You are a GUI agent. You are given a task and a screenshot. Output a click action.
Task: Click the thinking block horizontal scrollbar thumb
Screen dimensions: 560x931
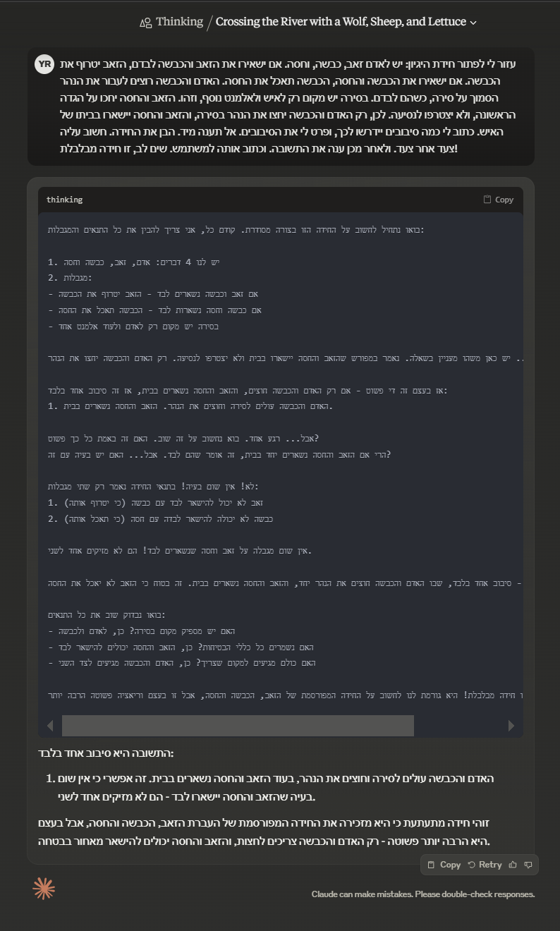point(238,726)
